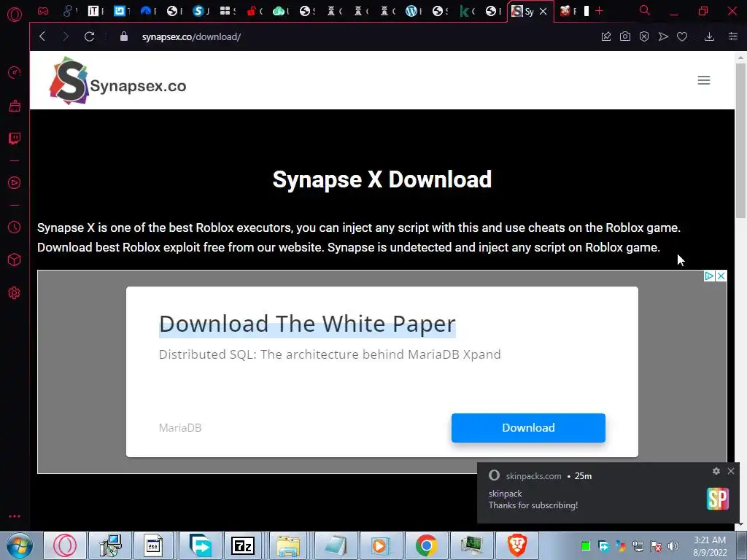Open History clock icon in sidebar

15,227
